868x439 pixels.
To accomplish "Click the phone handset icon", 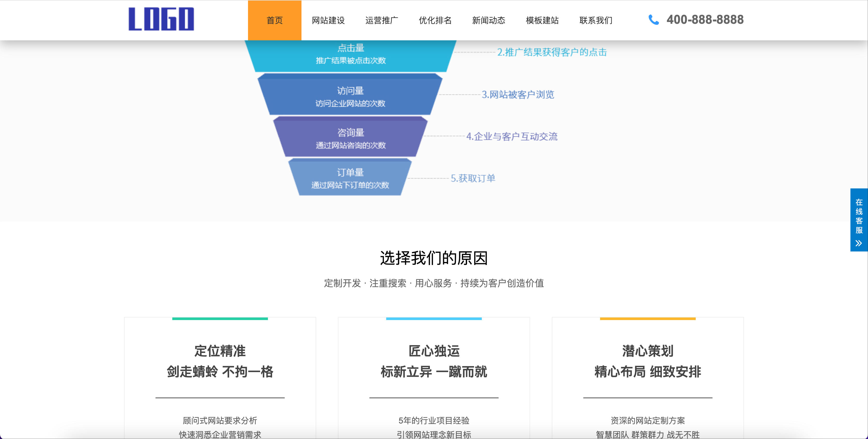I will coord(654,20).
